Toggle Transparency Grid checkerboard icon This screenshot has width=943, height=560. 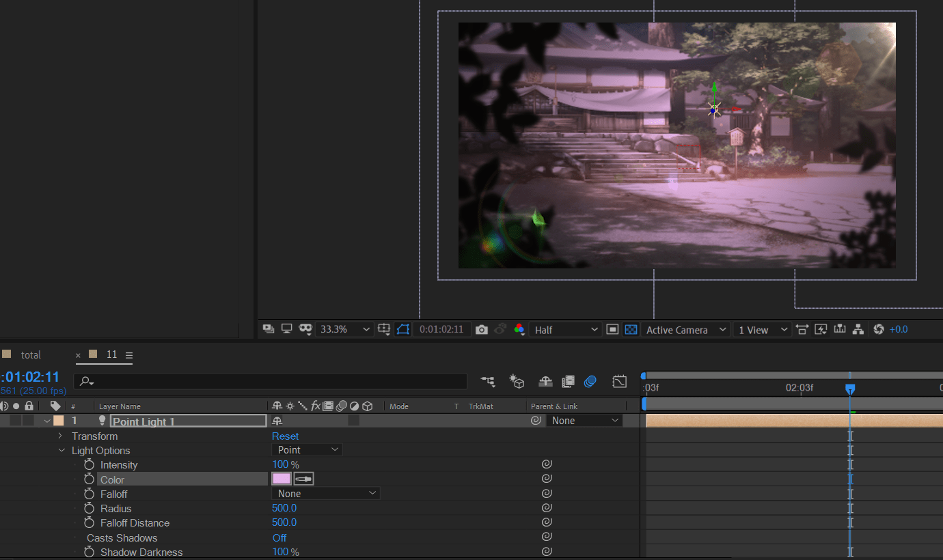pos(631,329)
